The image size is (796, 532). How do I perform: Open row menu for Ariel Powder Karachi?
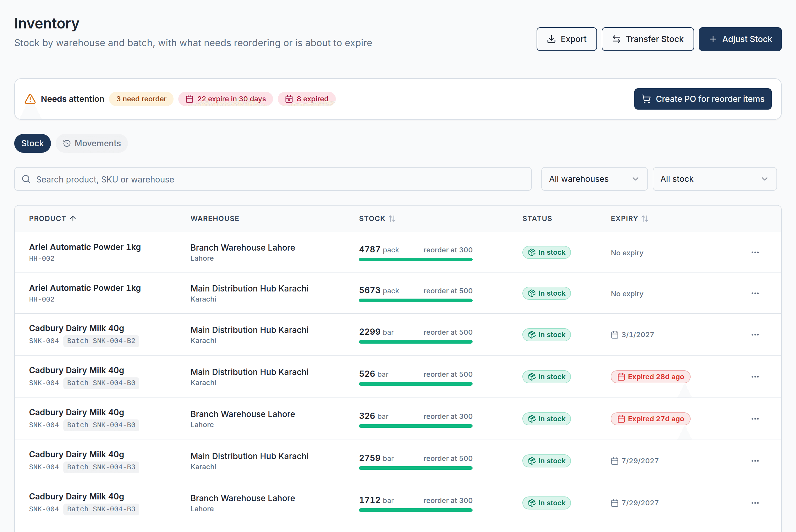755,293
